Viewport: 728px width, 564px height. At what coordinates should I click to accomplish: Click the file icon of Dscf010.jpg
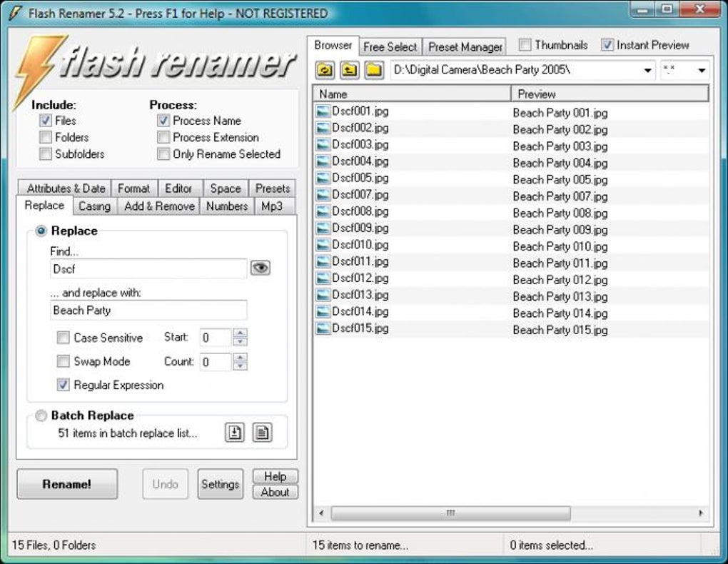(x=322, y=245)
